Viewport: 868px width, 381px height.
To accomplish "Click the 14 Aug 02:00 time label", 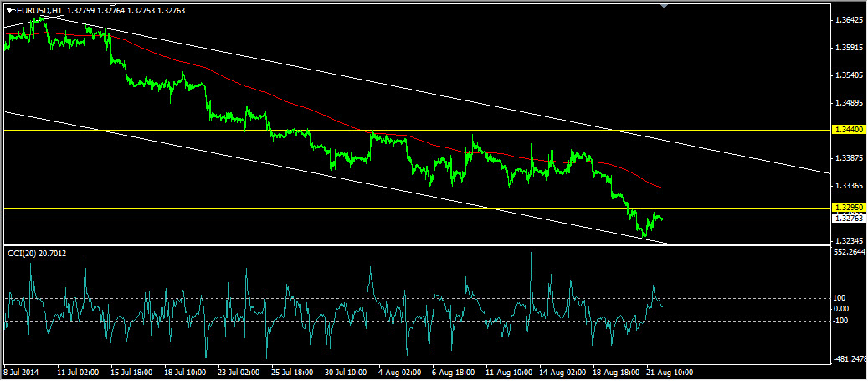I will [562, 372].
